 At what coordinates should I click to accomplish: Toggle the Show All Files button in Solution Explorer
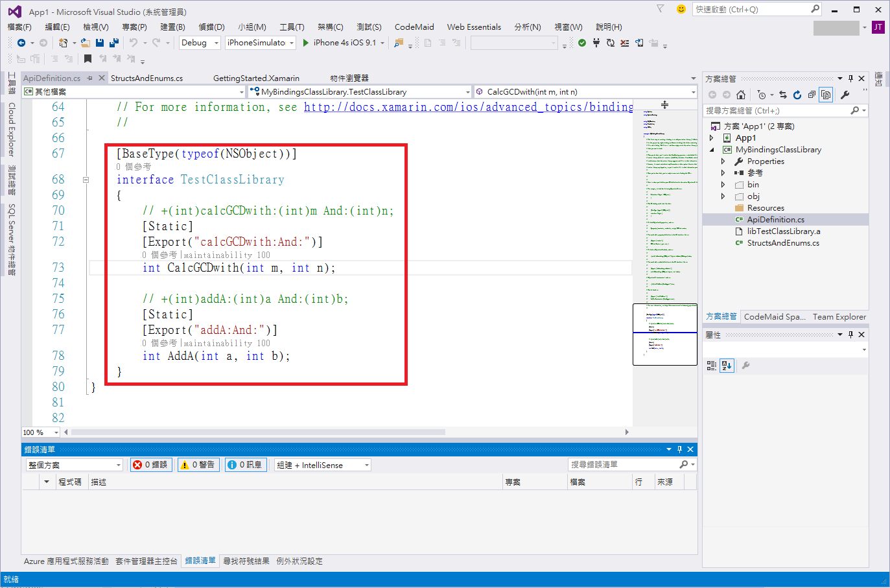(x=826, y=95)
